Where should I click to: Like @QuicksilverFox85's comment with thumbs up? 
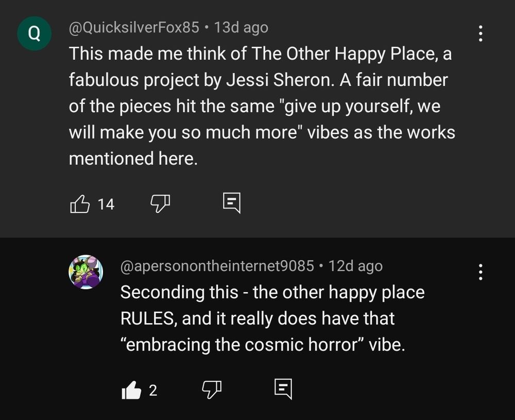(81, 204)
